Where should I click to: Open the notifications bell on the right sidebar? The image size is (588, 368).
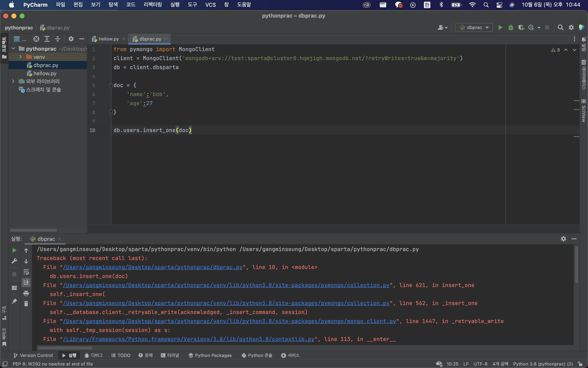(584, 39)
